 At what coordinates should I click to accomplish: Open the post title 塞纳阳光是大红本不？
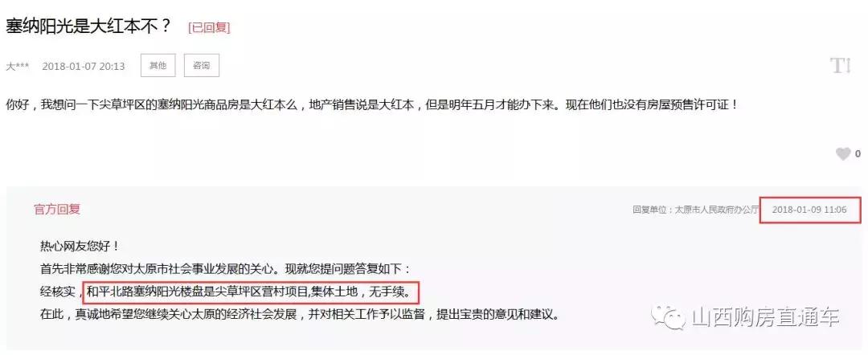pos(88,26)
